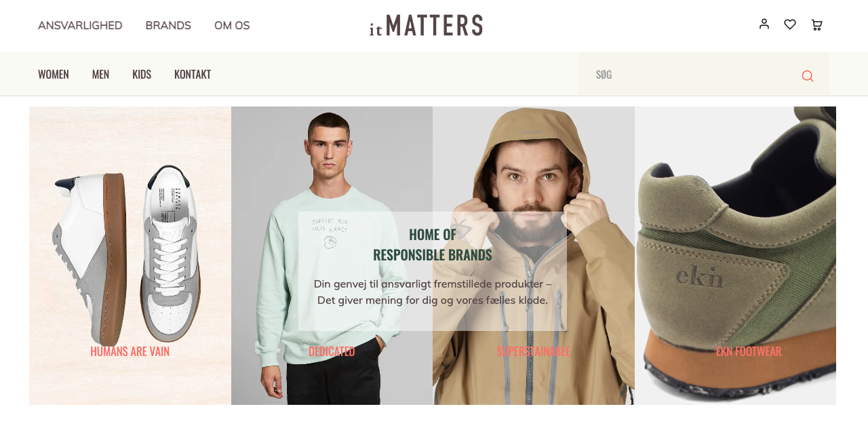Select the WOMEN category

pyautogui.click(x=54, y=75)
